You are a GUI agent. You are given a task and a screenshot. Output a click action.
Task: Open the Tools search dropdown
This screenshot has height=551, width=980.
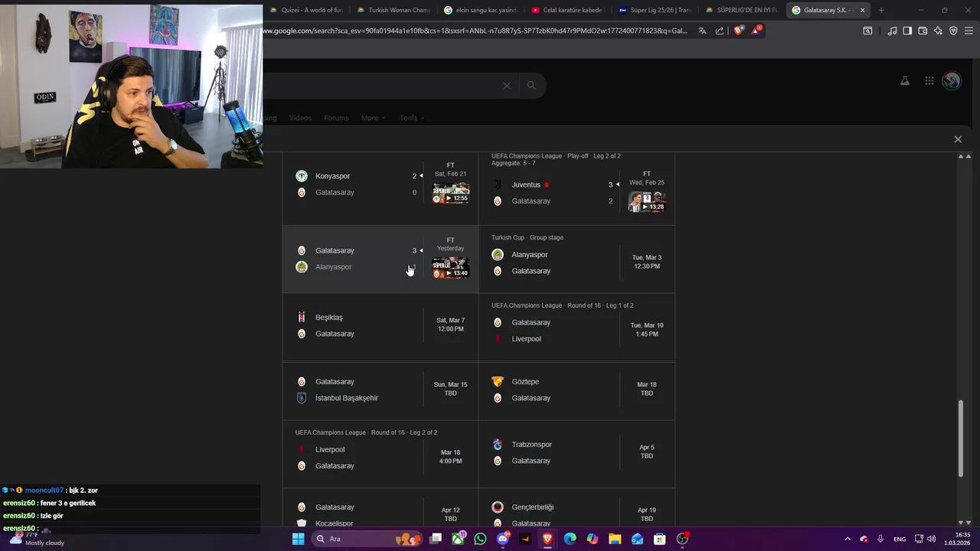(x=412, y=118)
